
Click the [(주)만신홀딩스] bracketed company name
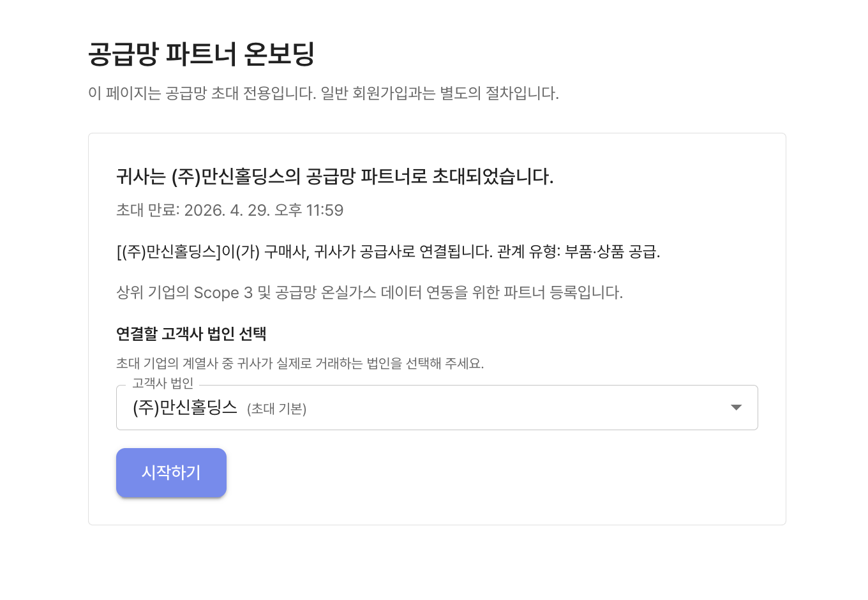point(168,251)
